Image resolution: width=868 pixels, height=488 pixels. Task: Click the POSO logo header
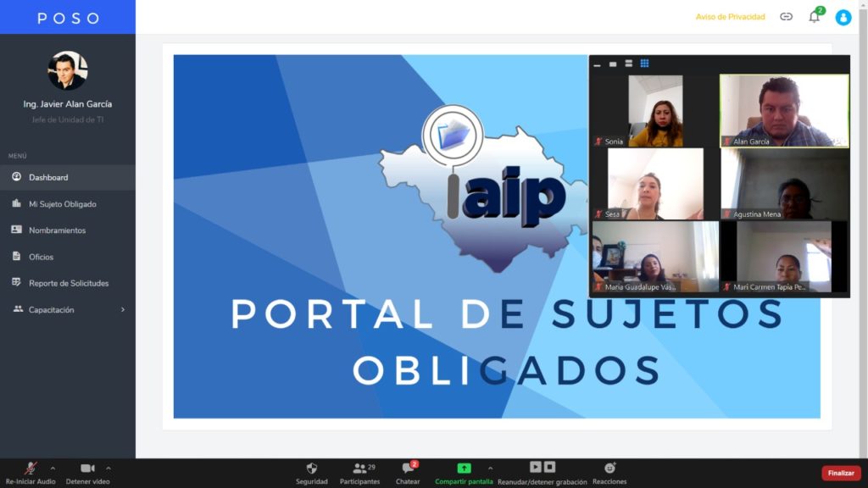coord(68,17)
